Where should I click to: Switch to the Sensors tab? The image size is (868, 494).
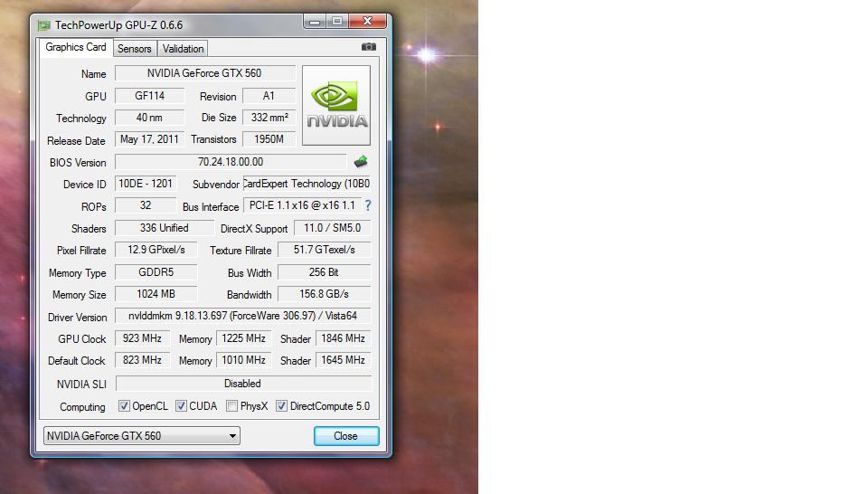pos(135,49)
